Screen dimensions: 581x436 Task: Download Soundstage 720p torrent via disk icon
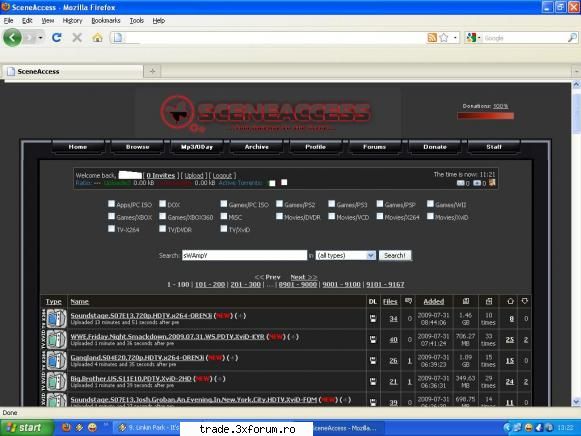(373, 318)
